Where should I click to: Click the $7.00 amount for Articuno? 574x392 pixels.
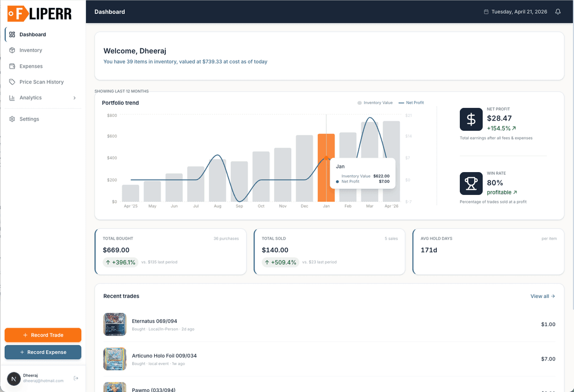(548, 359)
